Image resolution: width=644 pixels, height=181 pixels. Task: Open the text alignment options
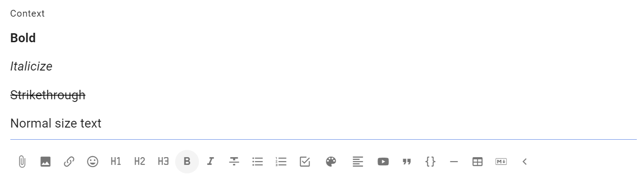(357, 162)
